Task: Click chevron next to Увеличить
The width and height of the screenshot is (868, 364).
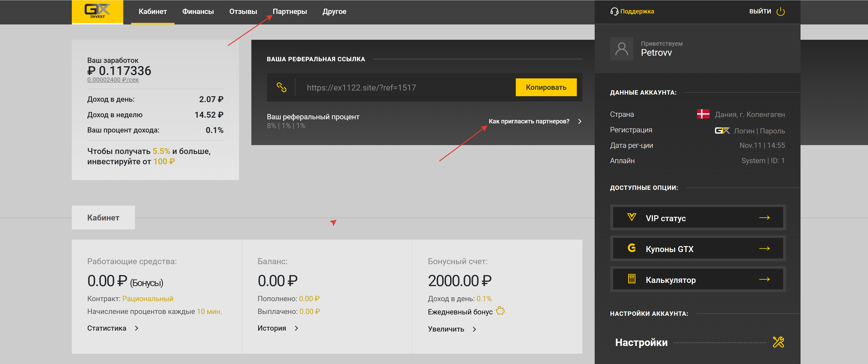Action: pos(474,329)
